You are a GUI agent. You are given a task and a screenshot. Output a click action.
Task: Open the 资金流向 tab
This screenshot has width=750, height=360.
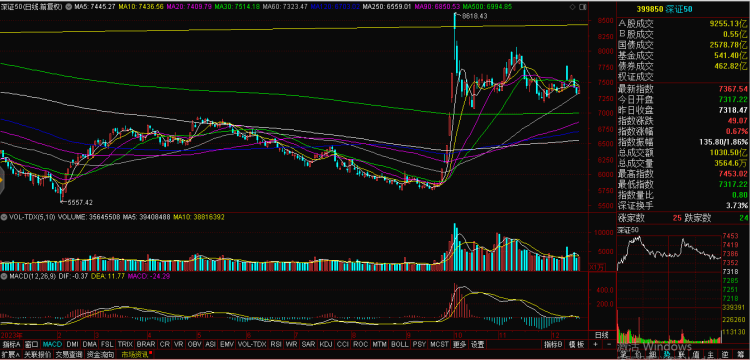coord(100,355)
